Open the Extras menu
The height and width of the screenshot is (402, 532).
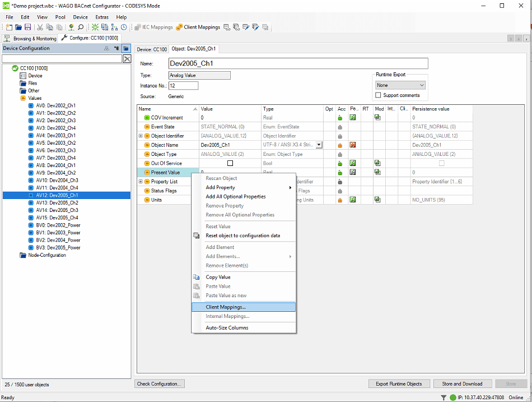(x=102, y=17)
